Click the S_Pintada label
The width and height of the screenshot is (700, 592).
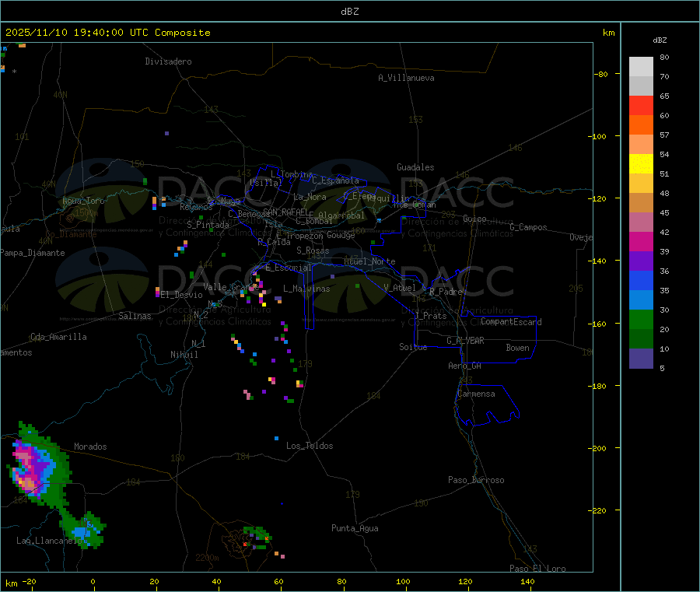point(208,225)
